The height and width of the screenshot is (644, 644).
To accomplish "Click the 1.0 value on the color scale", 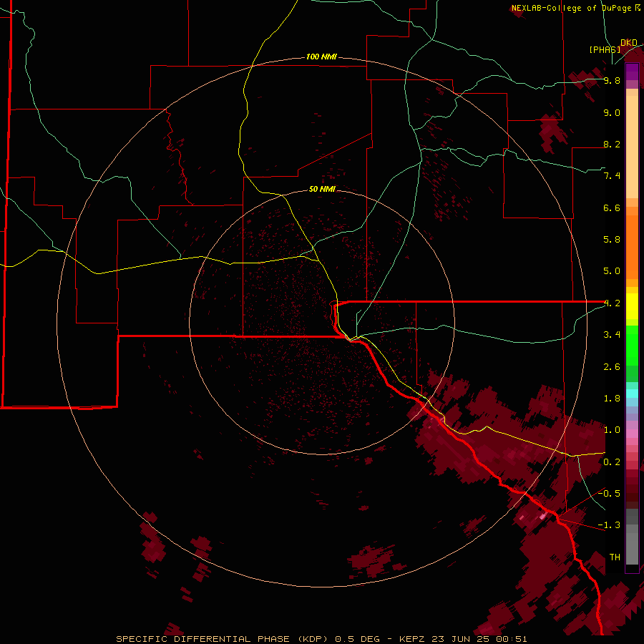I will (x=612, y=430).
